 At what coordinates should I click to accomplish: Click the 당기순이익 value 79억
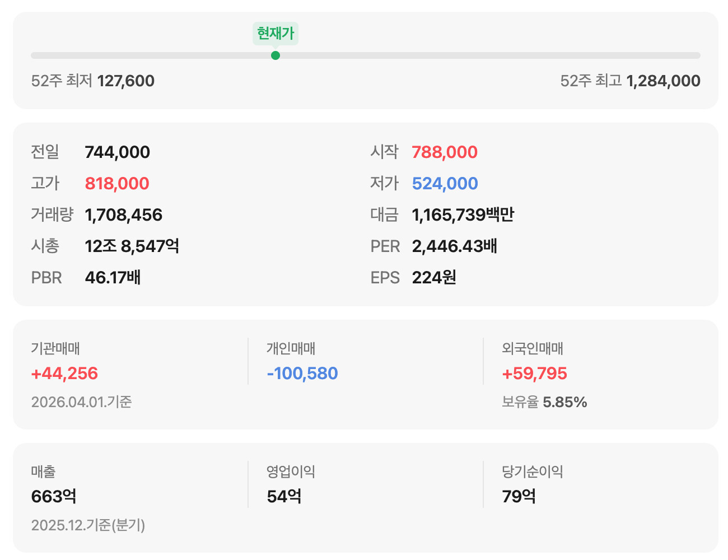point(519,497)
